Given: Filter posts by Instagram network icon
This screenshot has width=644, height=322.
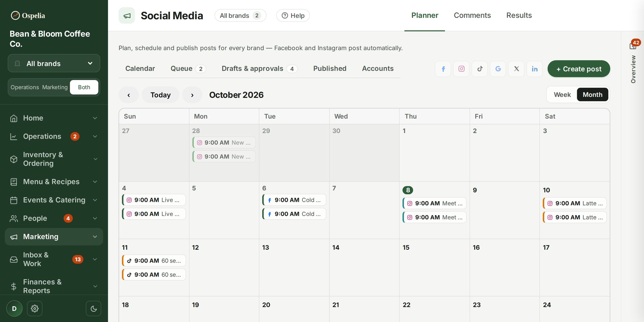Looking at the screenshot, I should pyautogui.click(x=461, y=69).
